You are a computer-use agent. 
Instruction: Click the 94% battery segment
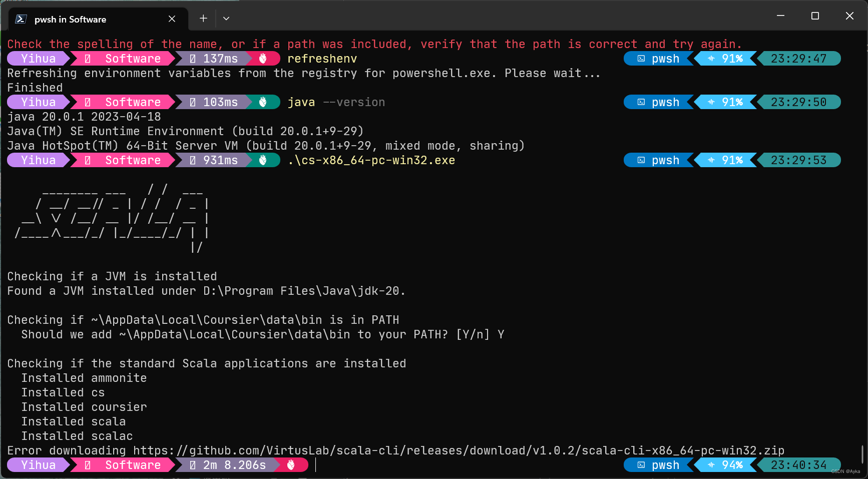pyautogui.click(x=726, y=465)
